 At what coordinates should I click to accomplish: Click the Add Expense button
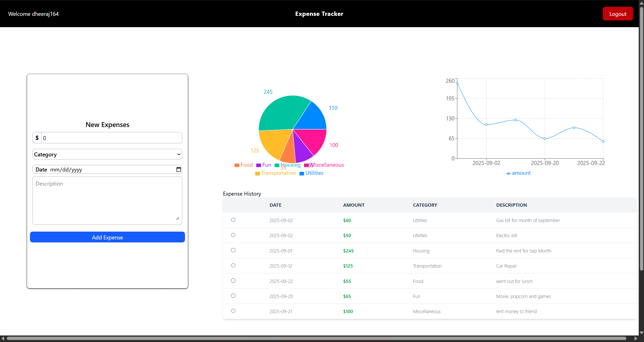(x=107, y=237)
